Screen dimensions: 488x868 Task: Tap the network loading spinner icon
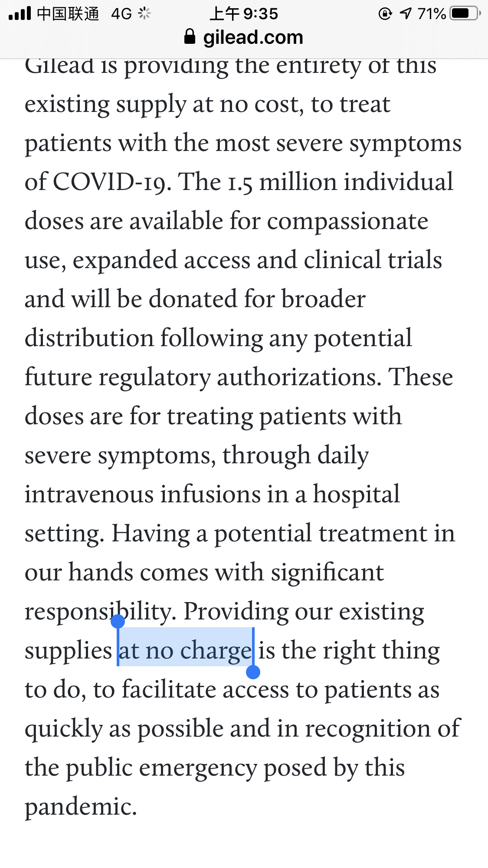[144, 14]
